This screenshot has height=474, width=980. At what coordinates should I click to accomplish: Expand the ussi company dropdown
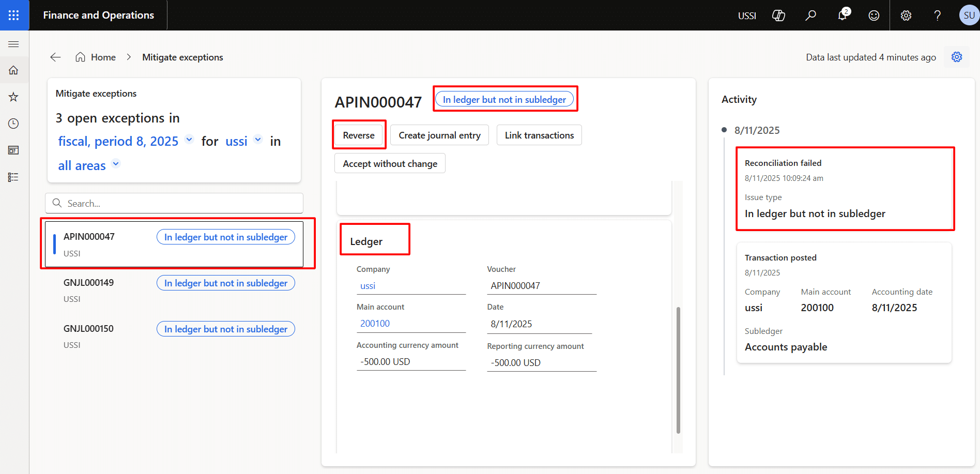258,140
